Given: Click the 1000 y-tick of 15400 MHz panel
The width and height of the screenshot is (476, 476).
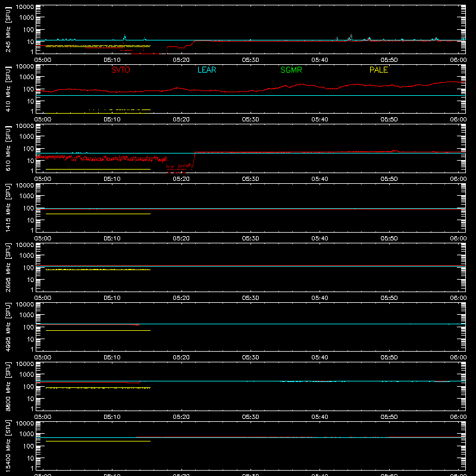Looking at the screenshot, I should click(27, 434).
